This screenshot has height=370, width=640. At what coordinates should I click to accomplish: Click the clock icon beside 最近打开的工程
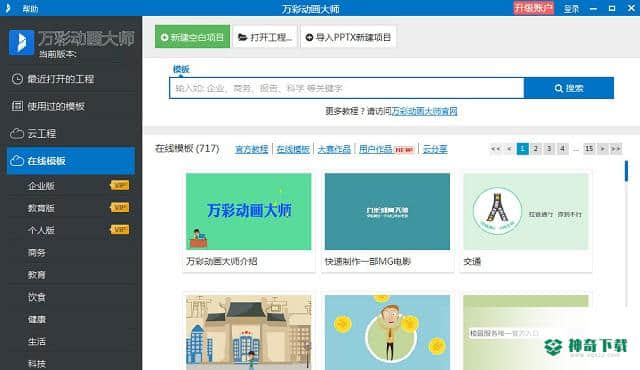point(17,79)
